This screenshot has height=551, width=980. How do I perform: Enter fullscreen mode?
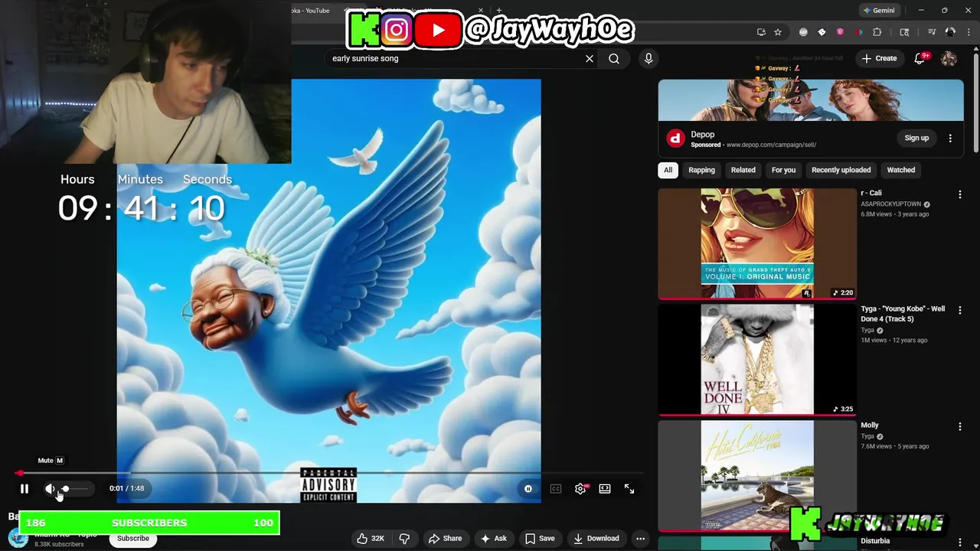click(629, 488)
